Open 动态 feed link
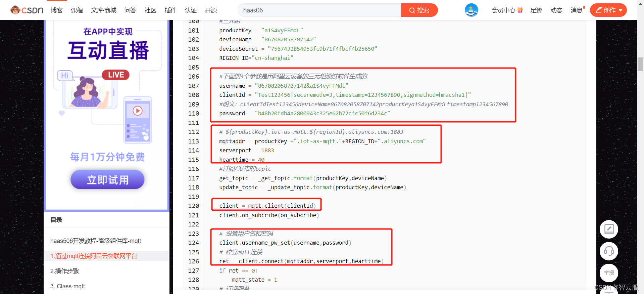644x294 pixels. point(556,10)
